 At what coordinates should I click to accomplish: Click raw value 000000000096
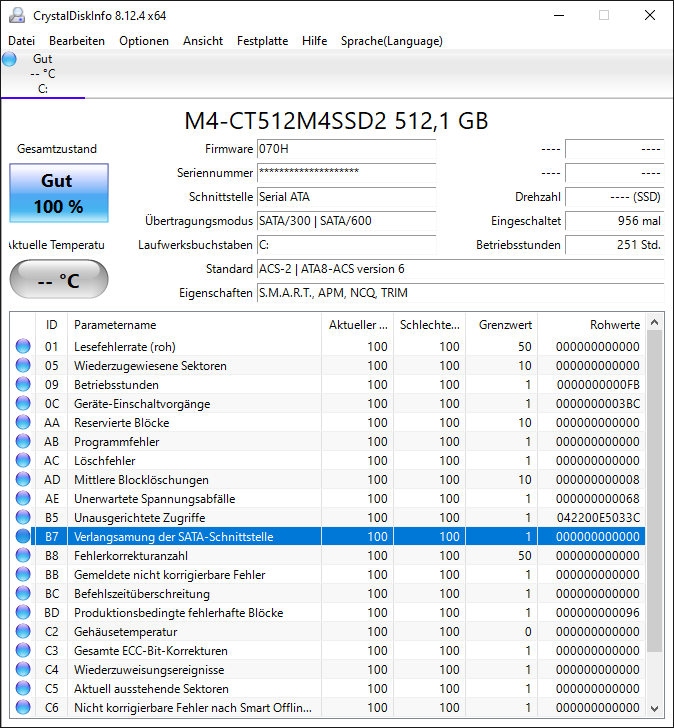pyautogui.click(x=598, y=612)
